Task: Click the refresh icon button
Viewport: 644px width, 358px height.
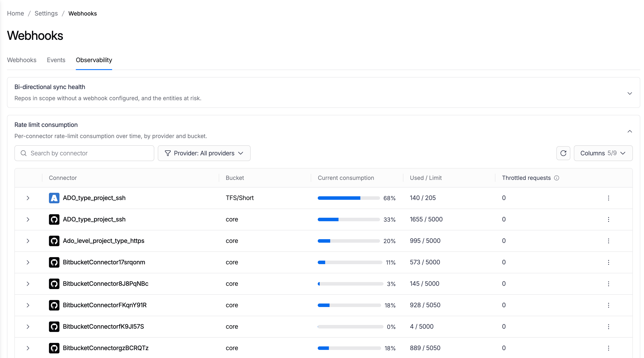Action: click(563, 153)
